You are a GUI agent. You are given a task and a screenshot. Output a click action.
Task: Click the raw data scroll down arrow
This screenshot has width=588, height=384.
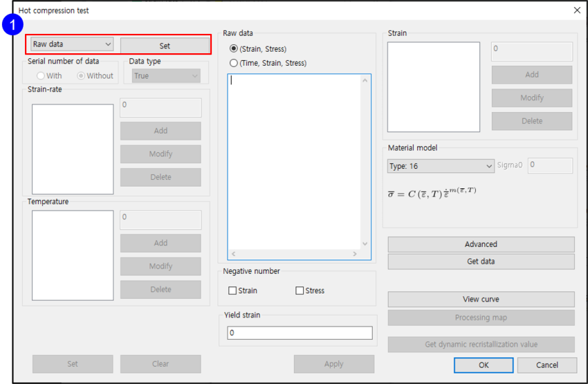tap(365, 244)
